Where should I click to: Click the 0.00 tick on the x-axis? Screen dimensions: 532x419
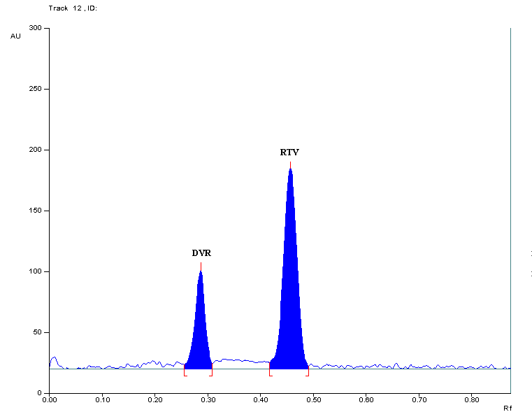coord(50,401)
